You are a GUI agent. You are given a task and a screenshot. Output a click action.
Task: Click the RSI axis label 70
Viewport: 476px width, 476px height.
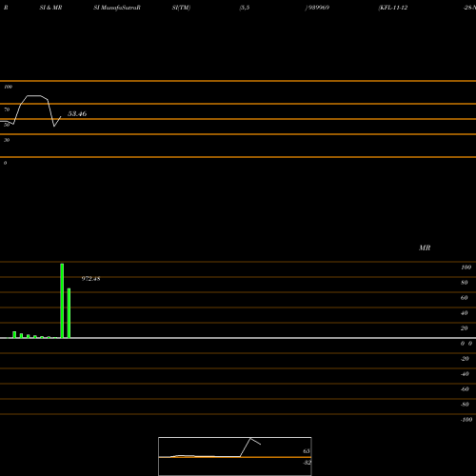(x=7, y=109)
